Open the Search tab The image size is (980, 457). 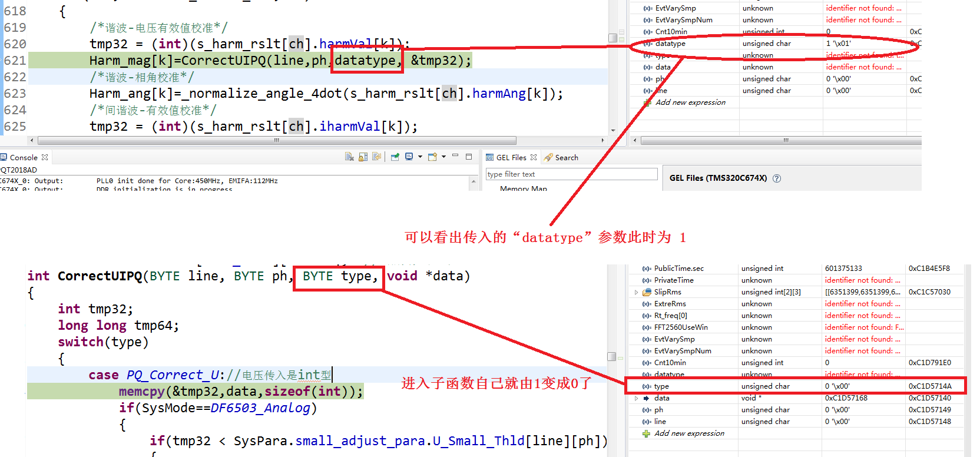click(561, 157)
